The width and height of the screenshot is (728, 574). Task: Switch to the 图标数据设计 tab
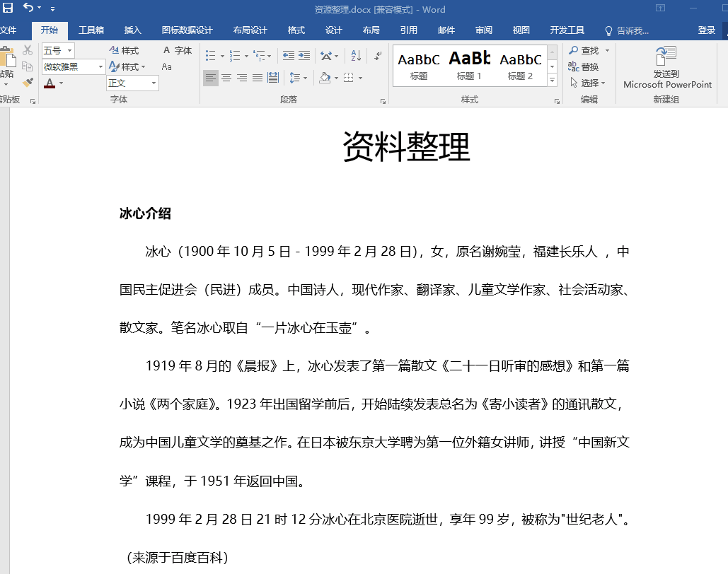(x=187, y=30)
